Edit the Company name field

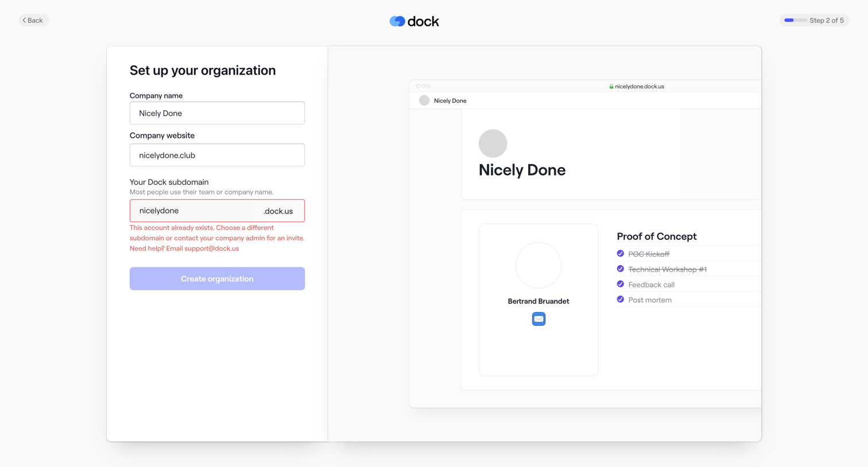[217, 113]
